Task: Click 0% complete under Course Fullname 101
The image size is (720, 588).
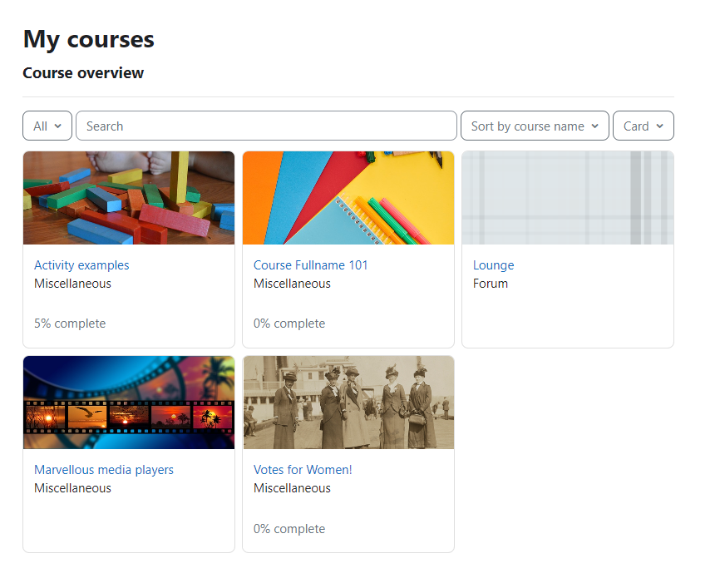Action: 289,324
